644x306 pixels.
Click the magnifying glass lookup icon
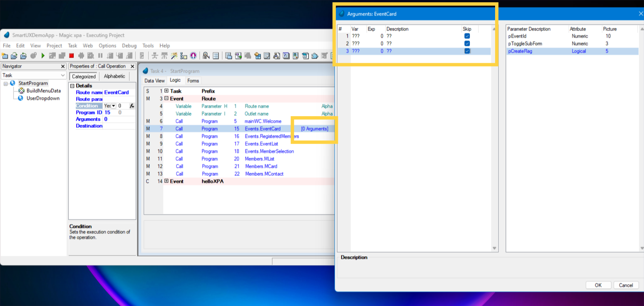pos(206,56)
